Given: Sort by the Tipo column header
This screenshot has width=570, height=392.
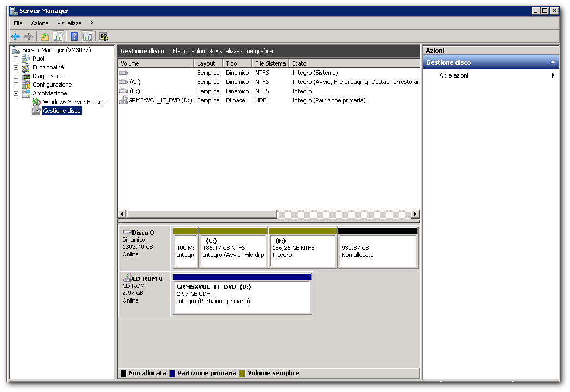Looking at the screenshot, I should point(237,63).
